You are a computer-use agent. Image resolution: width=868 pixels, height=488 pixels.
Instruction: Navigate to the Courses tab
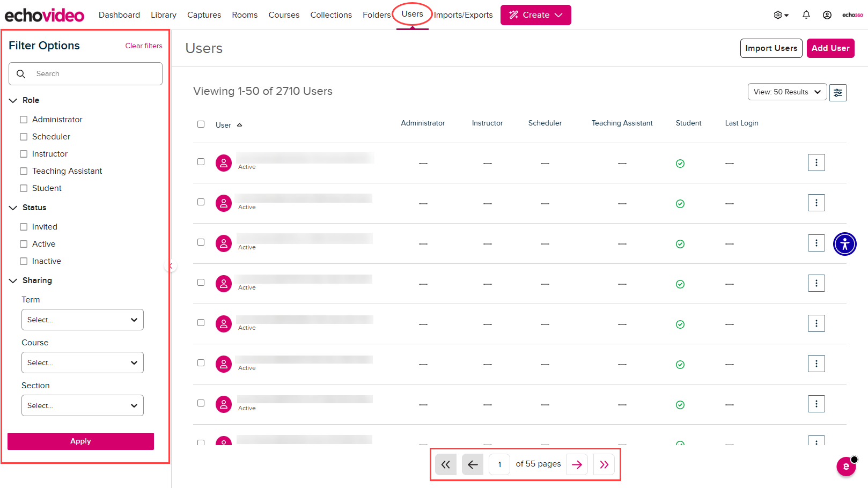click(x=284, y=14)
